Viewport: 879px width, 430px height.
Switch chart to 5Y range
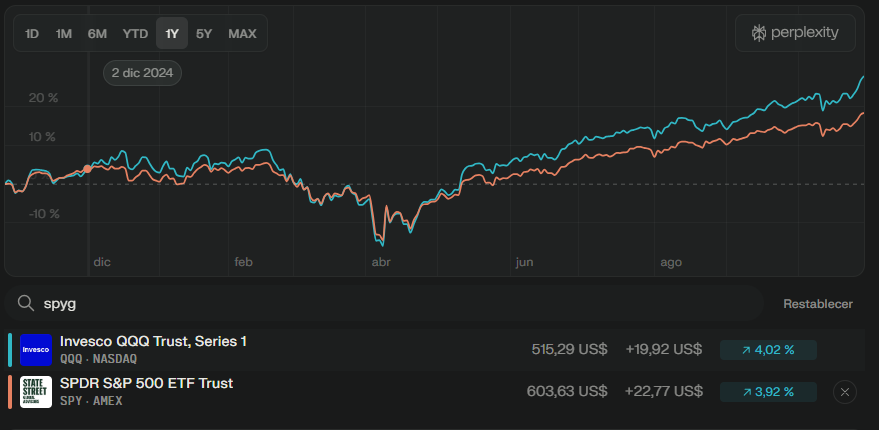tap(204, 33)
